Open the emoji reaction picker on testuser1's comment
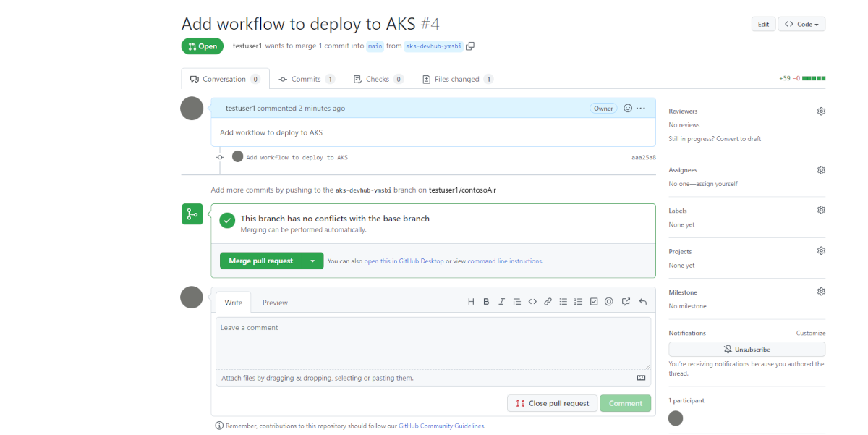868x435 pixels. [626, 108]
